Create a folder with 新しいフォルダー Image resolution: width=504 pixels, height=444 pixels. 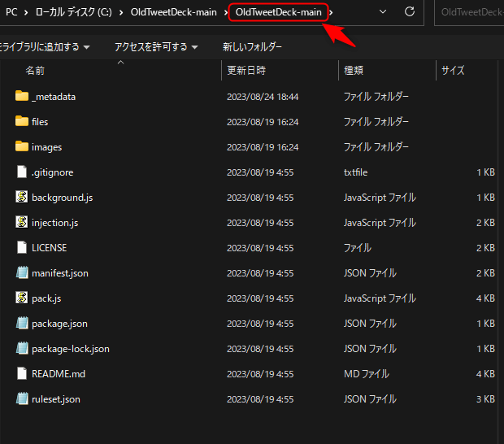point(252,47)
